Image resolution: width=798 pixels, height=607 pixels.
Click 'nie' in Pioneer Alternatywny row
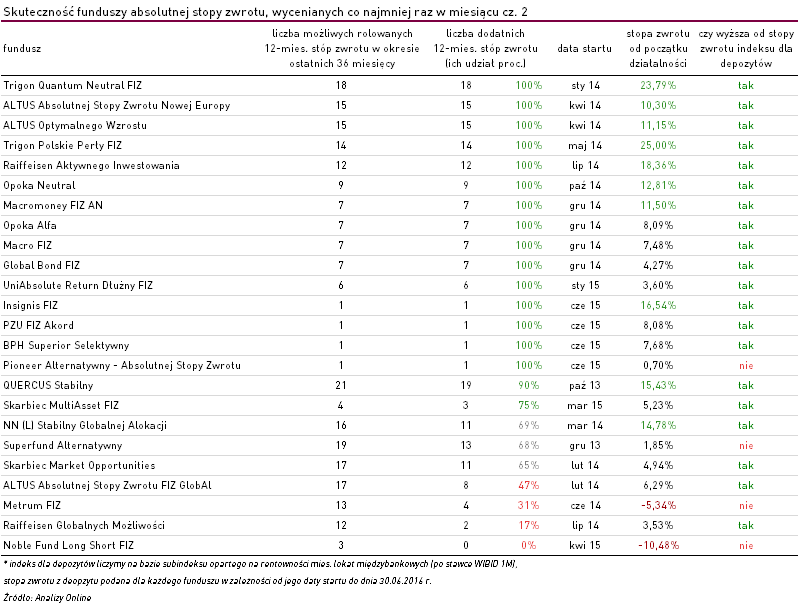click(x=746, y=365)
